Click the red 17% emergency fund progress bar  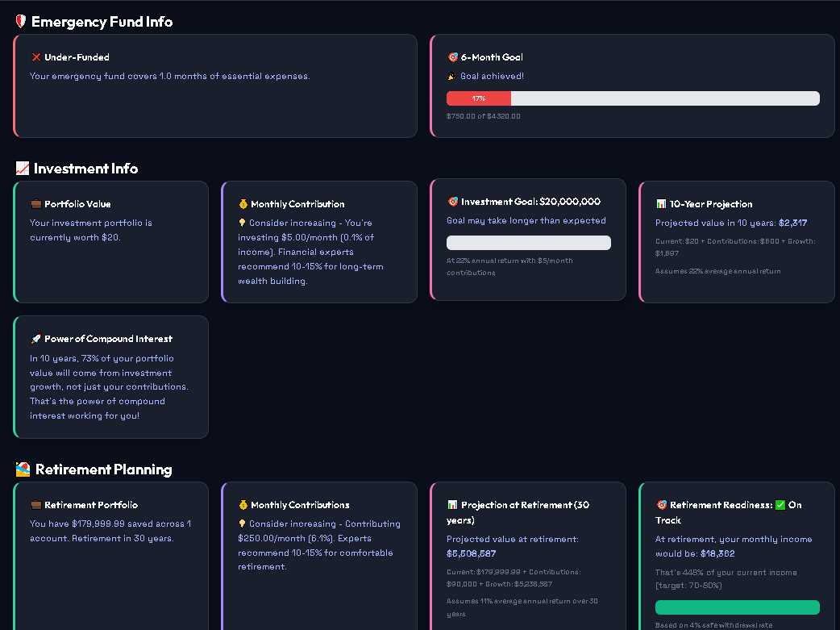[479, 98]
